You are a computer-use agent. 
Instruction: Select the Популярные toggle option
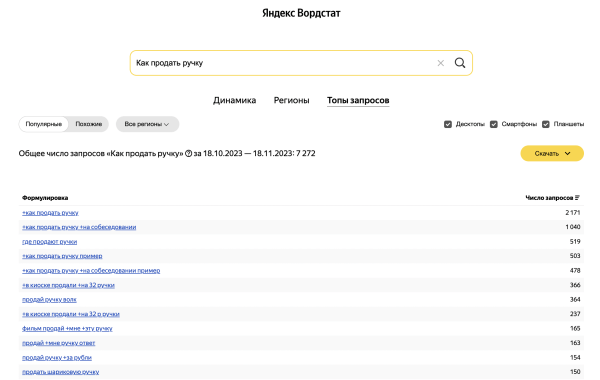point(44,124)
